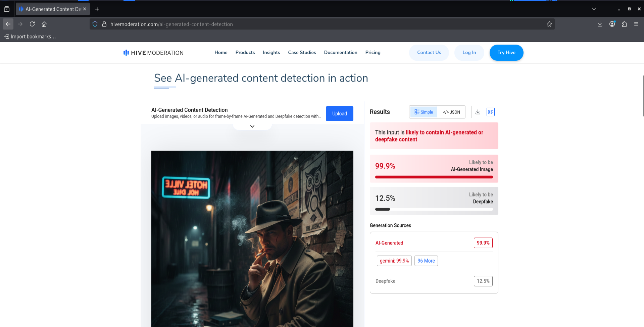This screenshot has height=327, width=644.
Task: Open a new browser tab
Action: coord(97,9)
